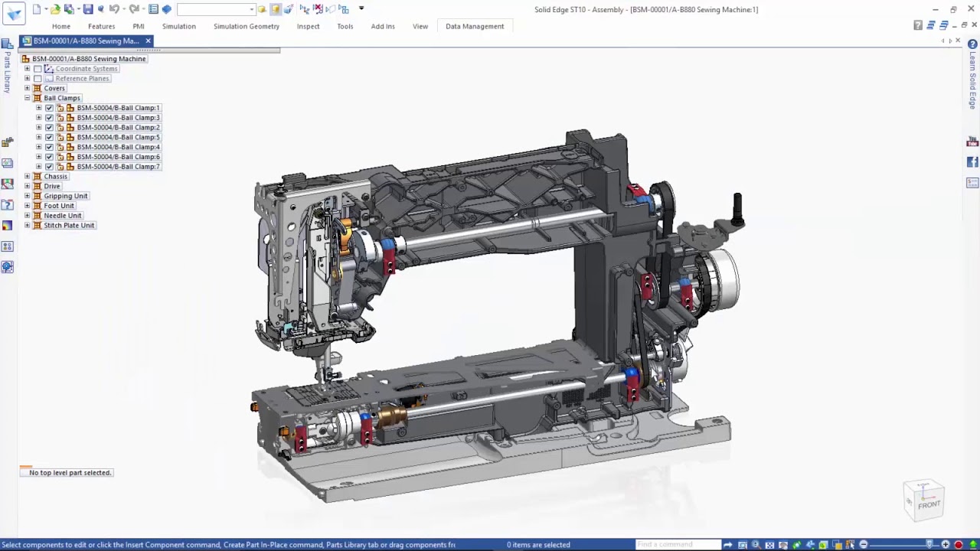Select the Drive assembly group label

[x=52, y=186]
